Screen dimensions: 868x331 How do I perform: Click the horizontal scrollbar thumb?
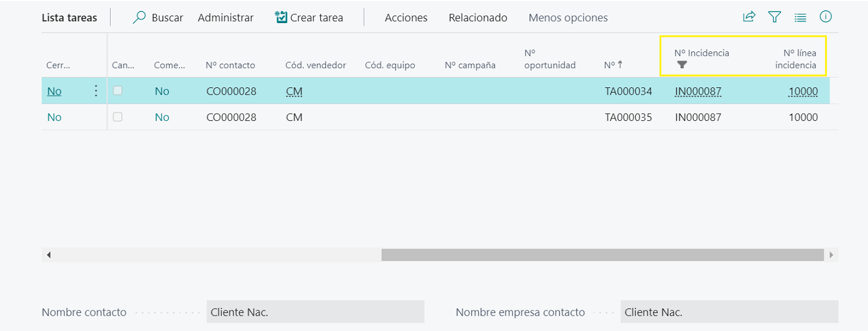pyautogui.click(x=602, y=255)
